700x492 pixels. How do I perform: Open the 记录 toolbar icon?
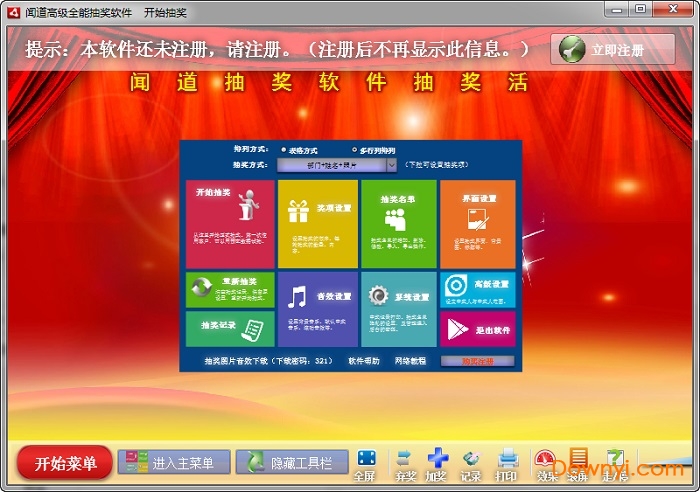[x=471, y=465]
